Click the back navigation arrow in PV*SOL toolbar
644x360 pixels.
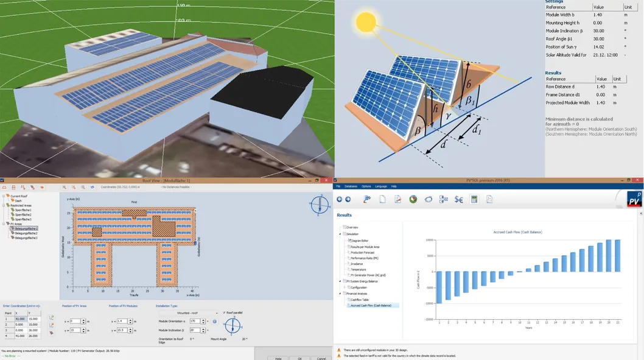[x=340, y=199]
